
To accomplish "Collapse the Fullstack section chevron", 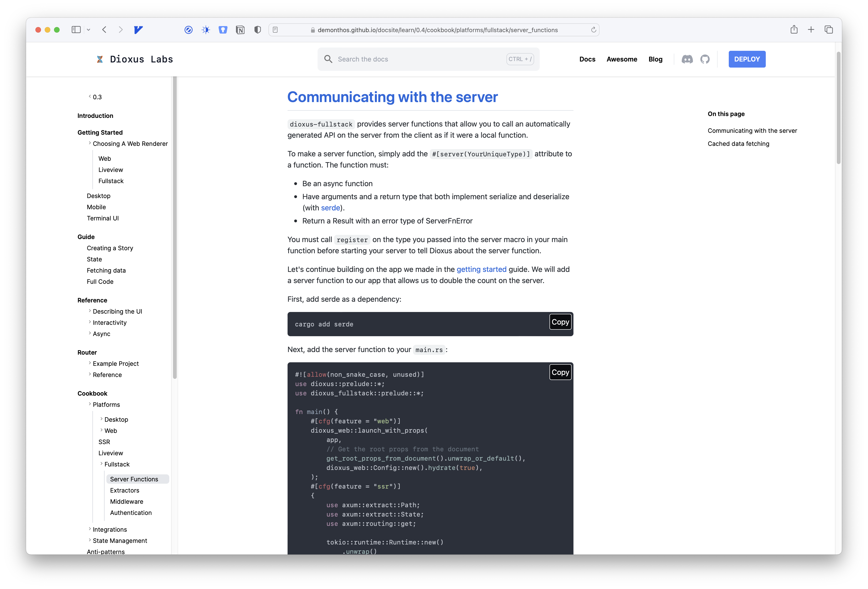I will [x=101, y=464].
